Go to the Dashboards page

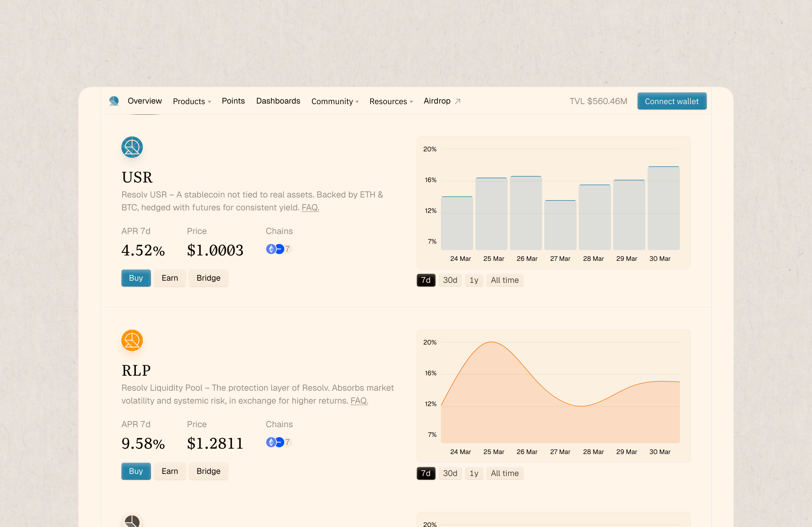coord(278,101)
